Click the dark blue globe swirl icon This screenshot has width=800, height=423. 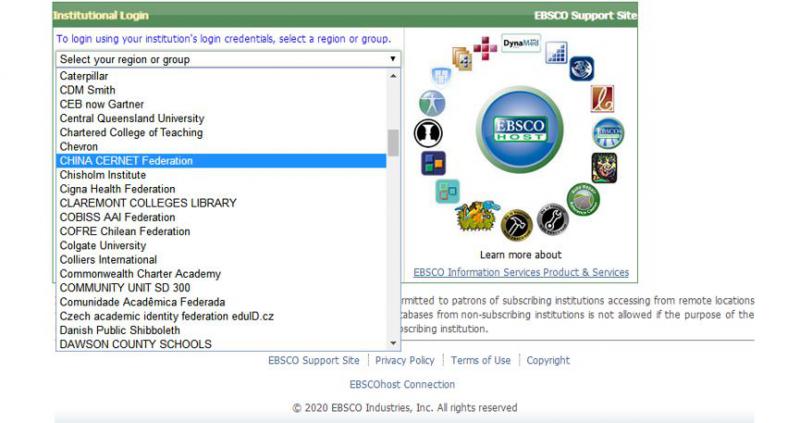(582, 69)
